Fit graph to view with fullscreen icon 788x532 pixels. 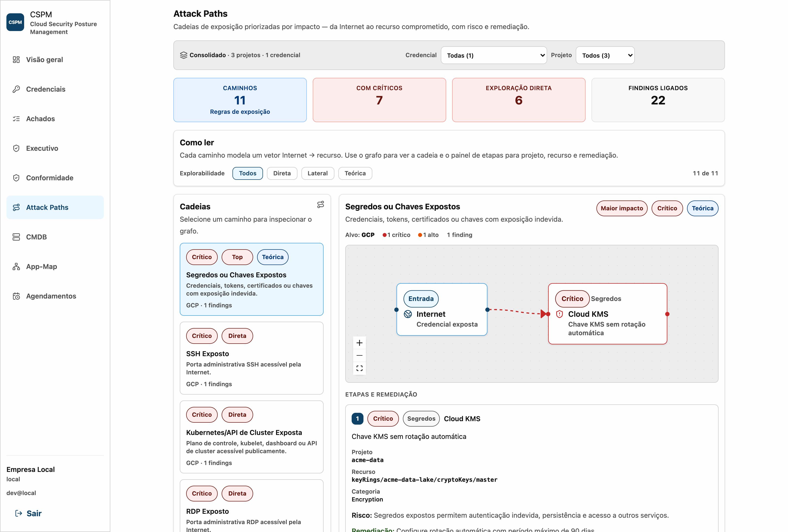coord(360,368)
